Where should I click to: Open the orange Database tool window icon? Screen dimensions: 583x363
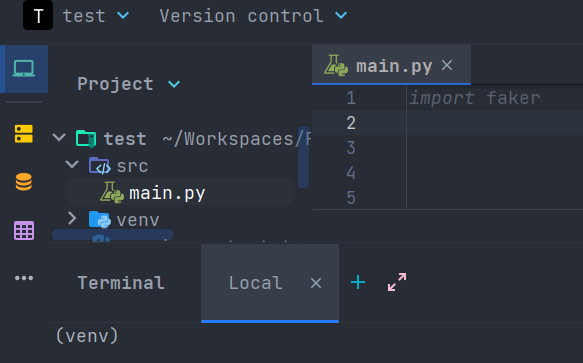click(24, 182)
